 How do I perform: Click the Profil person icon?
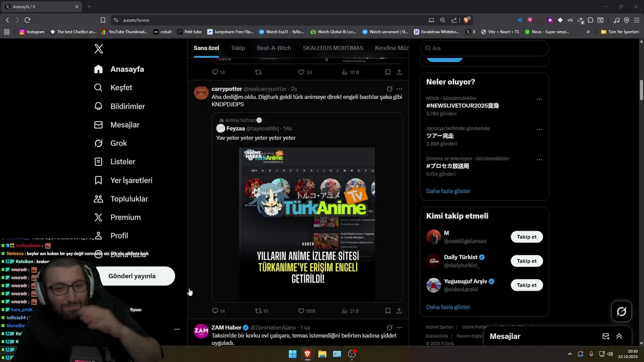click(99, 236)
